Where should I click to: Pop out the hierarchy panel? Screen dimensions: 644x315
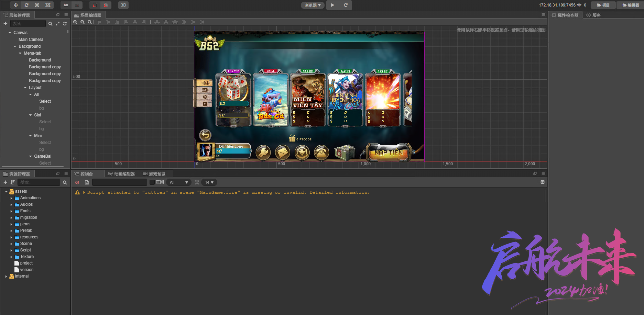pos(58,15)
